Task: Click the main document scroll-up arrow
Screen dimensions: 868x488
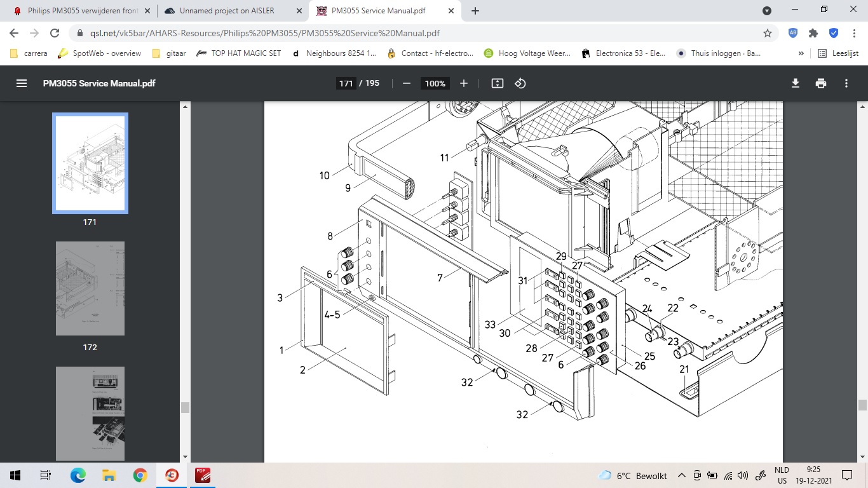Action: coord(862,107)
